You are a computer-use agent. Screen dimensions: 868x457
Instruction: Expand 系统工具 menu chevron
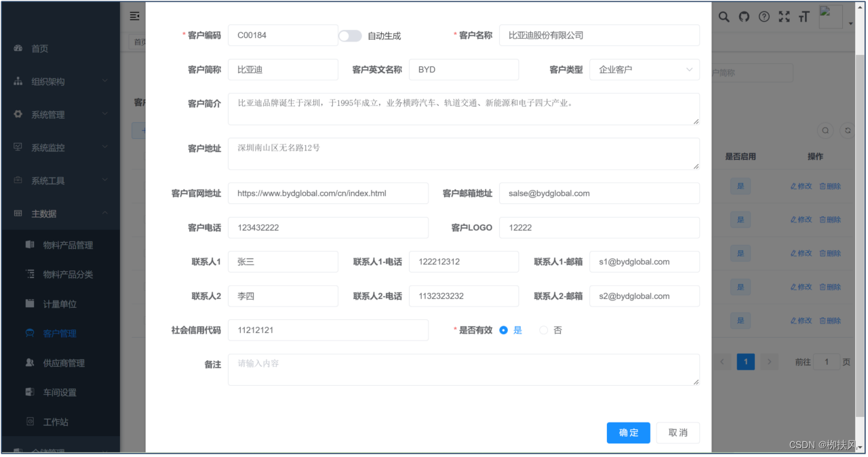click(105, 180)
